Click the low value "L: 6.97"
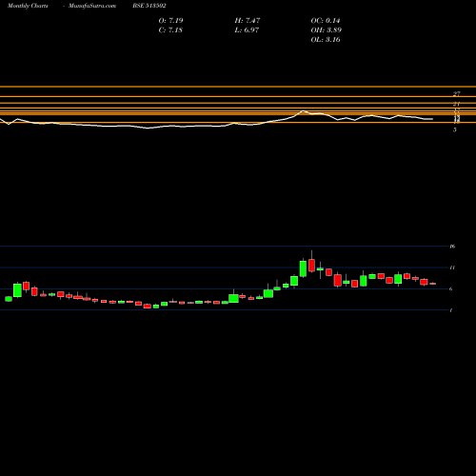 click(x=247, y=30)
